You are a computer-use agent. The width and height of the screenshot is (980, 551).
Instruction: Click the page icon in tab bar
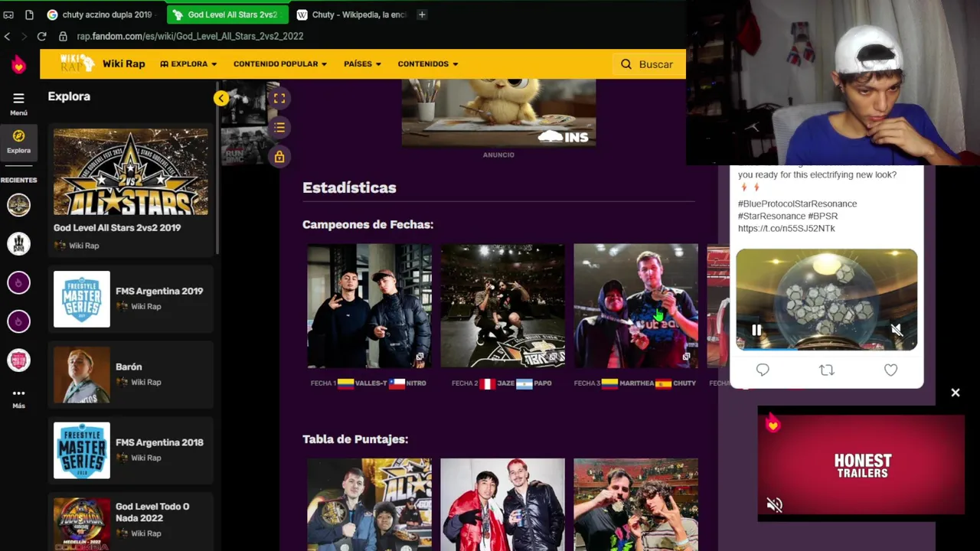coord(29,15)
